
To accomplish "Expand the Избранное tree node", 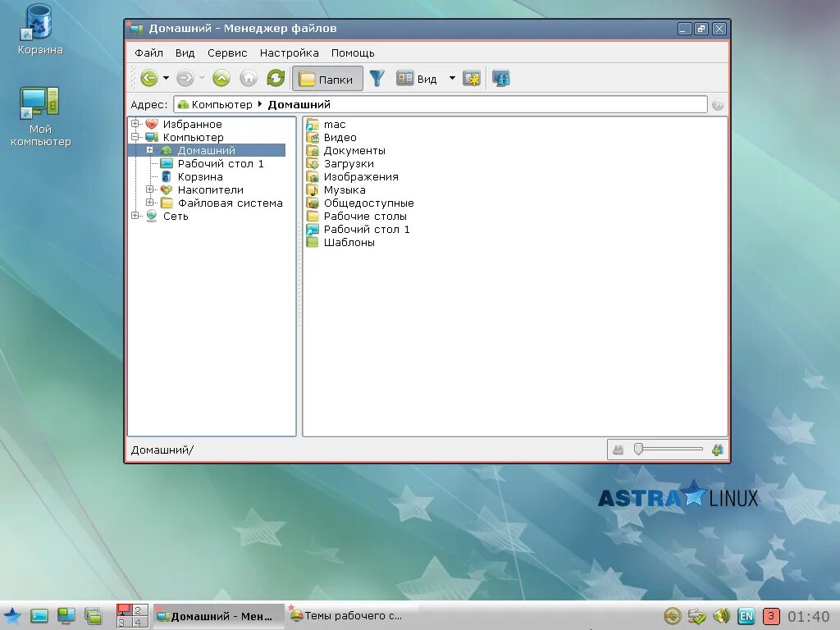I will tap(135, 124).
